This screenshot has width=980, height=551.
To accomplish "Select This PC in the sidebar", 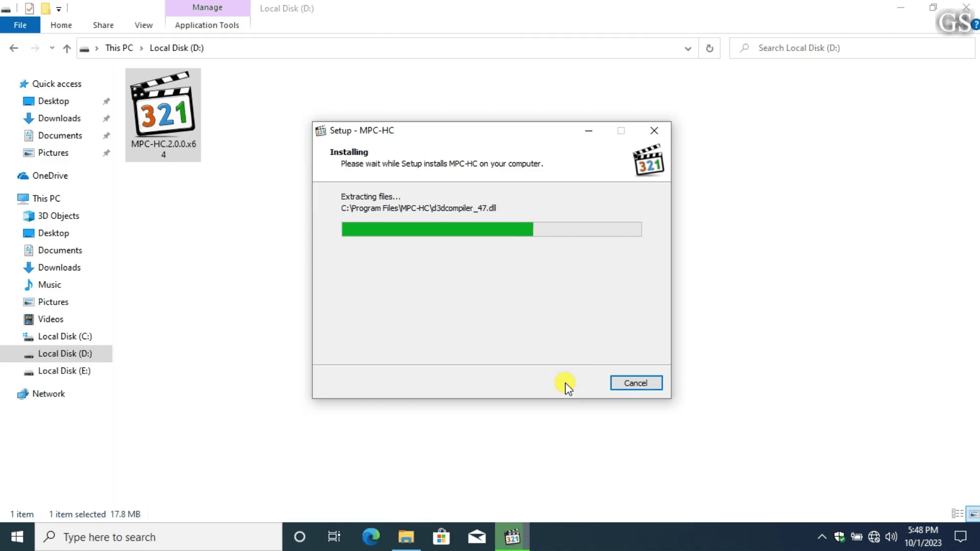I will [x=46, y=198].
